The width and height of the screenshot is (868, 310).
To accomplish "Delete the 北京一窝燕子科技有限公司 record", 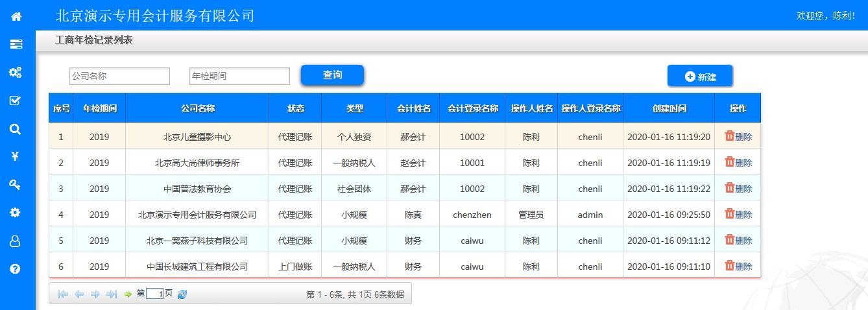I will [738, 240].
